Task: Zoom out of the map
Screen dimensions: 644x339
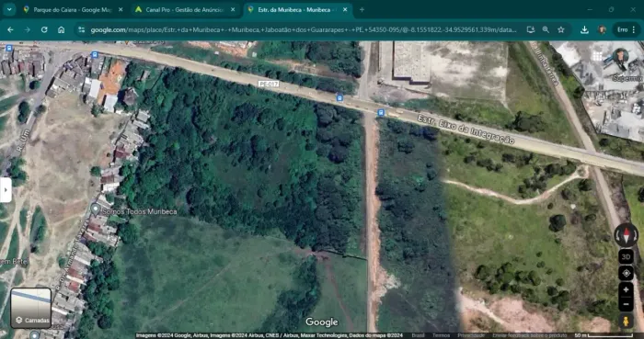Action: [x=626, y=304]
